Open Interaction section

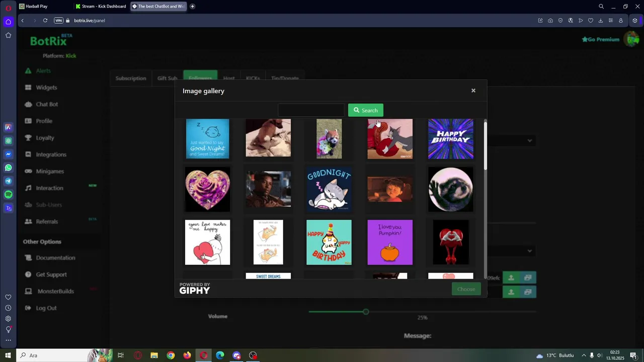(x=49, y=188)
